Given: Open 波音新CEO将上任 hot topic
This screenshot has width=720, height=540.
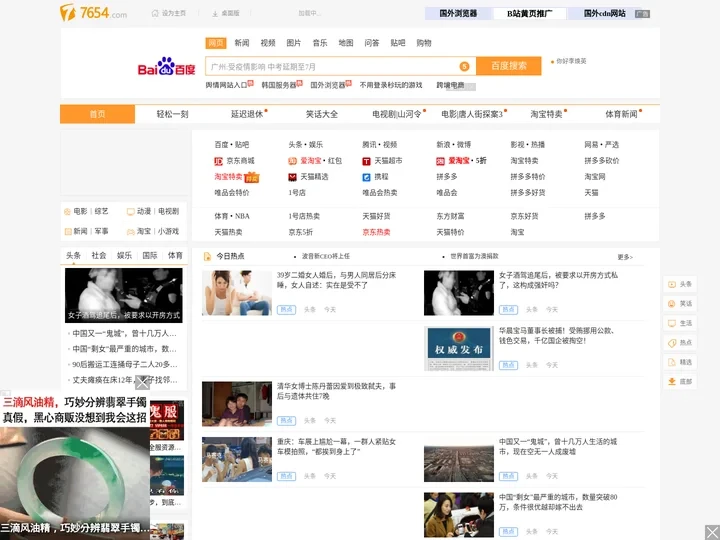Looking at the screenshot, I should tap(326, 257).
